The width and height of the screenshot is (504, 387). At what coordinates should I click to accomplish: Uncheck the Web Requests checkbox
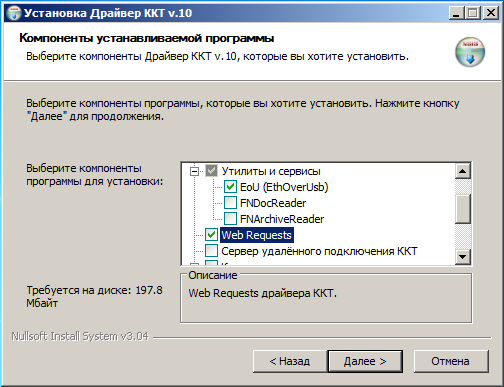coord(211,235)
